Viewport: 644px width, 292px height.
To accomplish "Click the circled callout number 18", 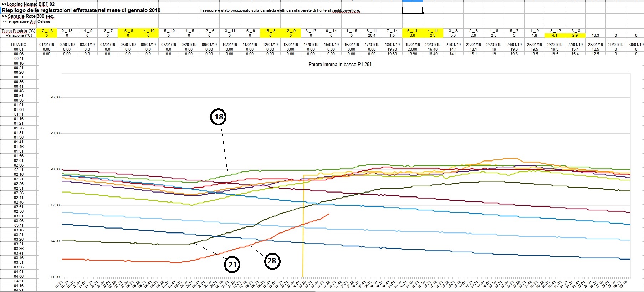I will point(218,117).
